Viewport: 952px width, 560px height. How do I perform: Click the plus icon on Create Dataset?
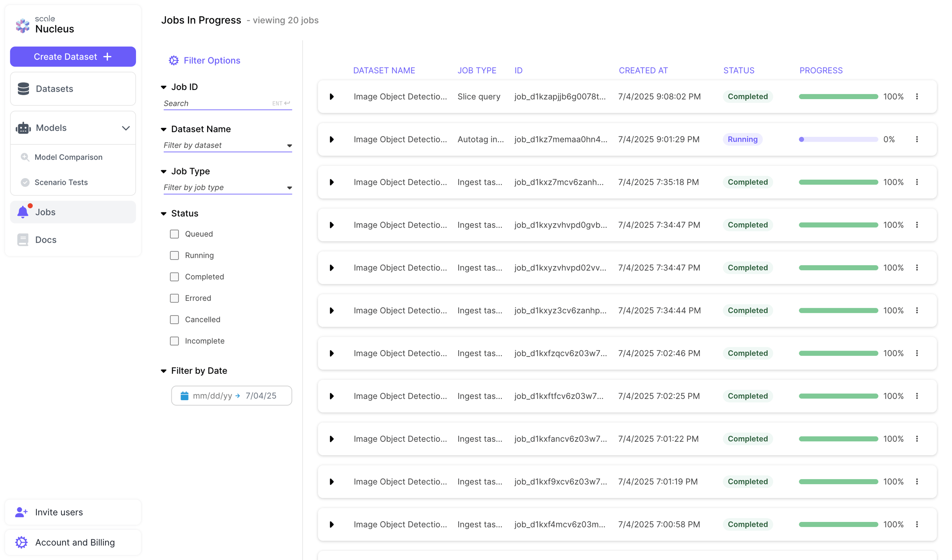[x=107, y=57]
